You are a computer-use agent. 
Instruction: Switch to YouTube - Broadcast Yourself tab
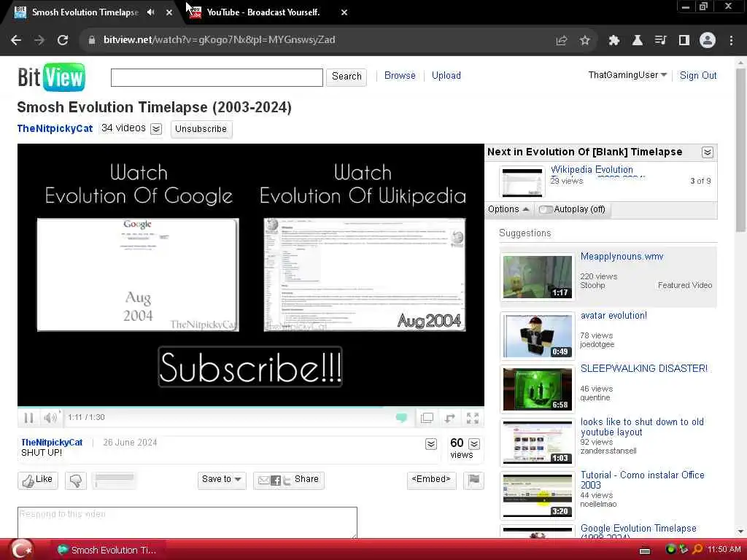point(263,12)
